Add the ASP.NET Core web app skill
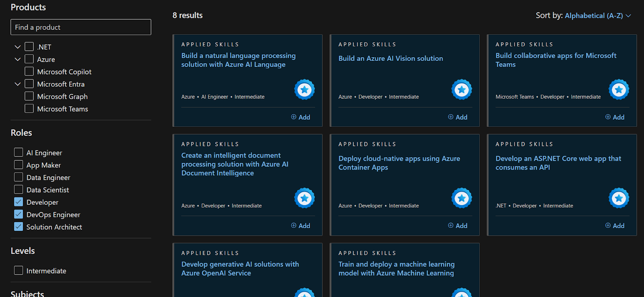 (x=615, y=226)
